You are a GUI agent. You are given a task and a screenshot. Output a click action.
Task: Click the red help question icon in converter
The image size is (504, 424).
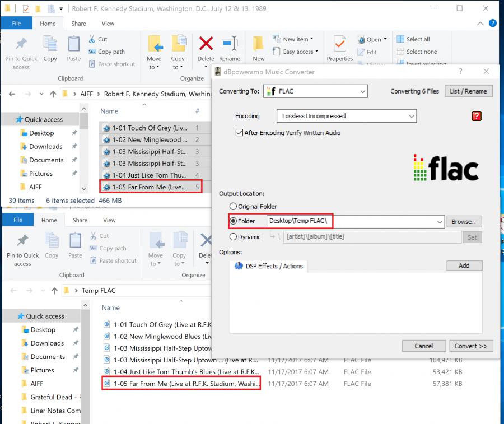477,116
